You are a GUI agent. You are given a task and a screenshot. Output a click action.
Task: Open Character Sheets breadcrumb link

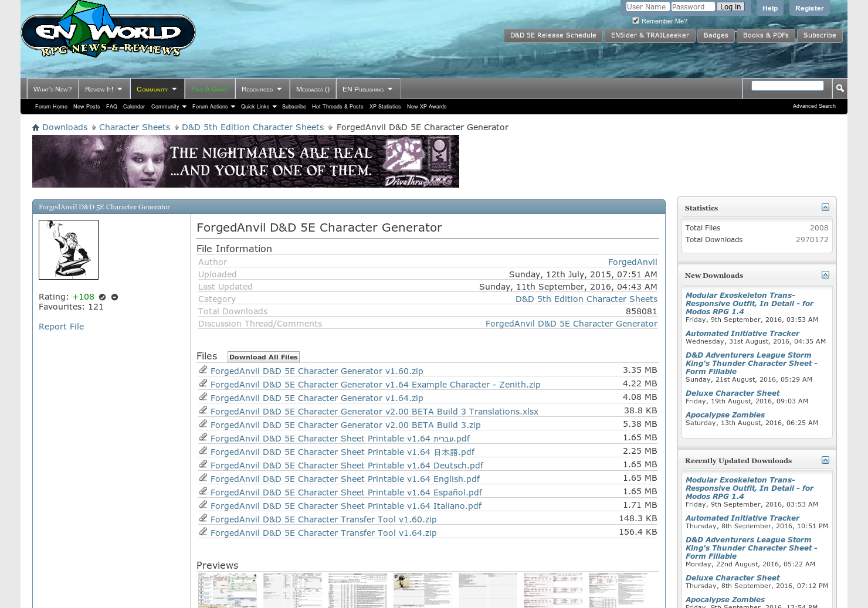pyautogui.click(x=134, y=127)
